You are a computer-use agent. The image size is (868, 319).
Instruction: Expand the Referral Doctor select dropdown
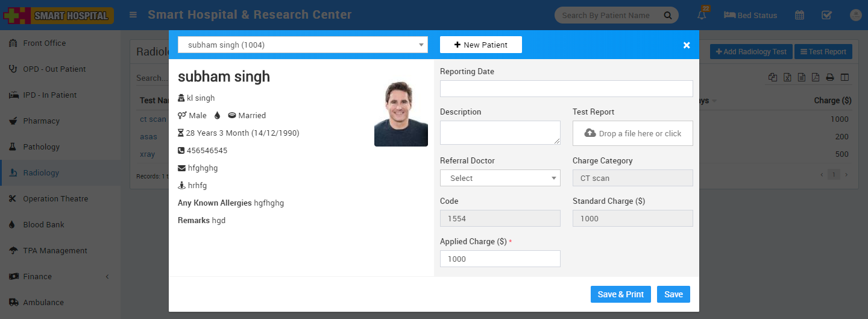point(500,178)
